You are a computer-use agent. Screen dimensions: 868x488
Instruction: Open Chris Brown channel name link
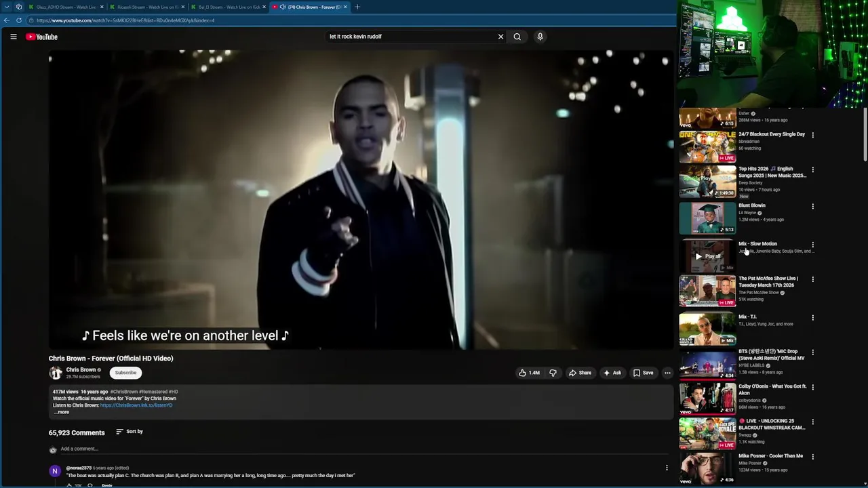[81, 370]
